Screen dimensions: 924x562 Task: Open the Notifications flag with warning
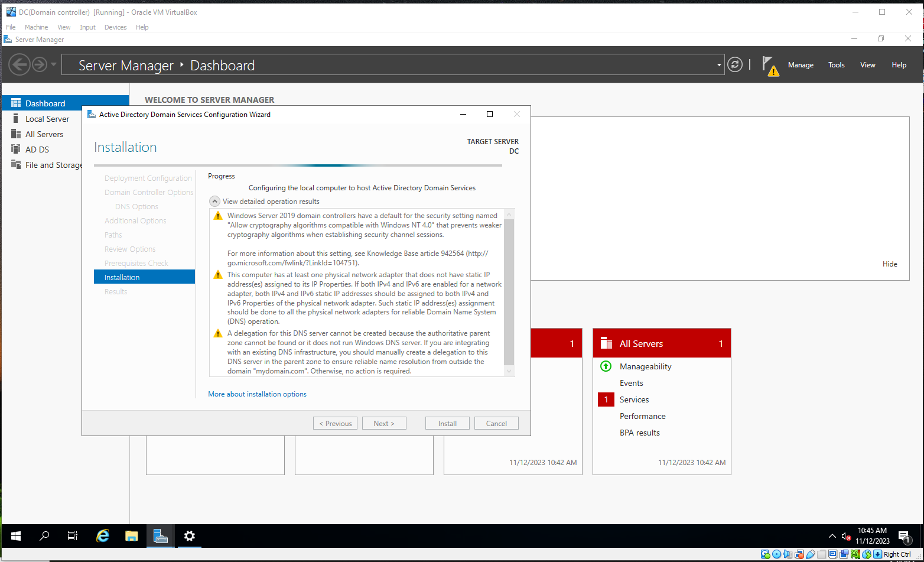(770, 66)
